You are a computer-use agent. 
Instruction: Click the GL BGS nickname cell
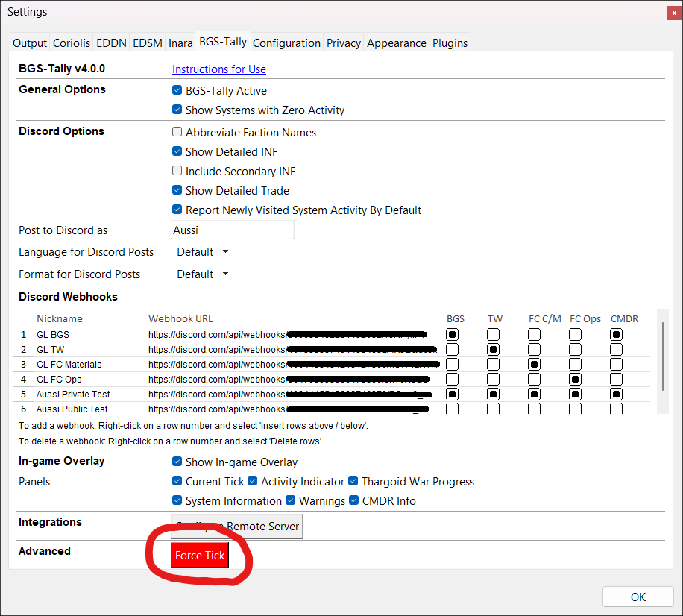[89, 335]
